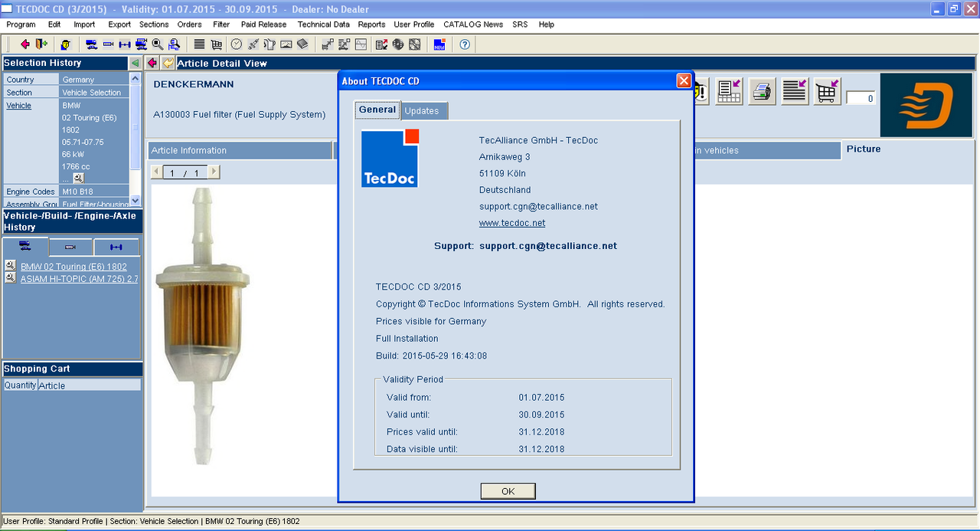
Task: Open the User Profile menu
Action: tap(414, 25)
